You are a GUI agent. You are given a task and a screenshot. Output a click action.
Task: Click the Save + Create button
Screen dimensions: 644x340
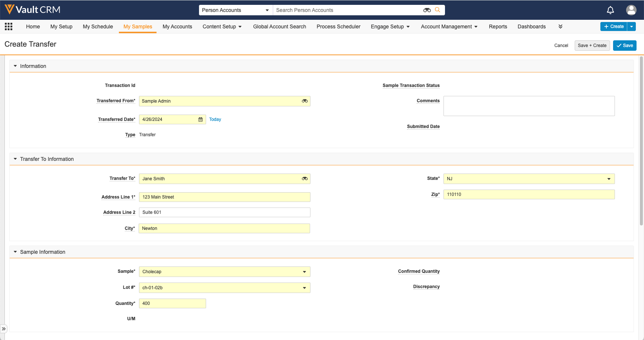point(592,46)
